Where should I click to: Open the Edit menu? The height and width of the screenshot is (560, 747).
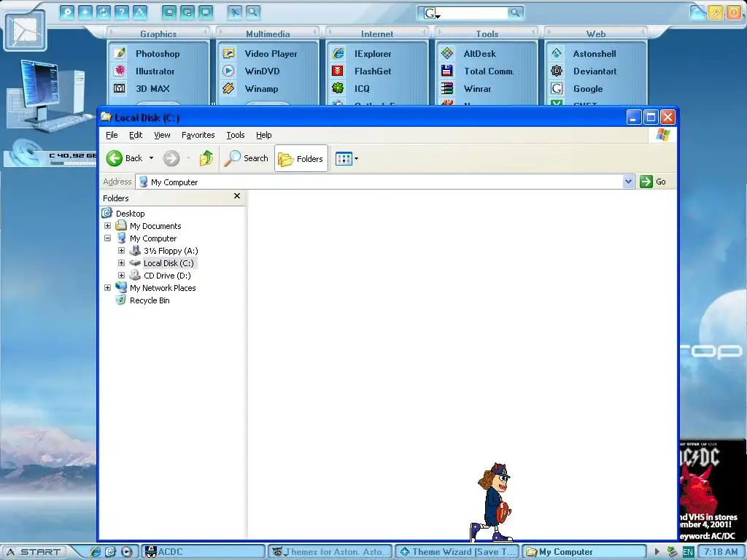point(136,135)
